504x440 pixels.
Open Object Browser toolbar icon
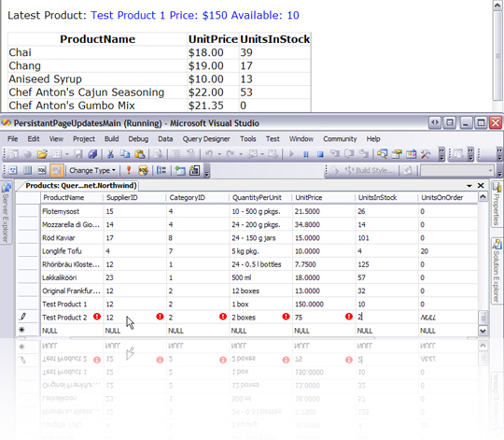(x=411, y=154)
